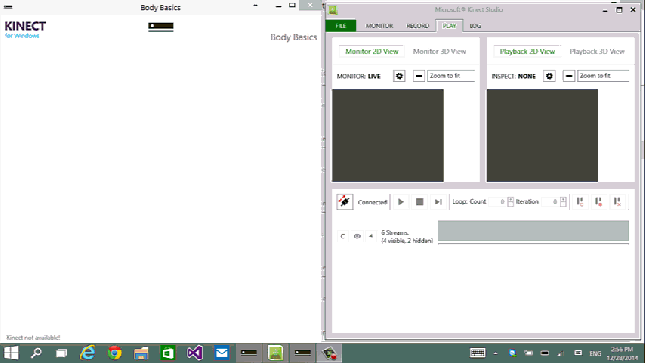The width and height of the screenshot is (645, 363).
Task: Open Task View on the taskbar
Action: pyautogui.click(x=62, y=353)
